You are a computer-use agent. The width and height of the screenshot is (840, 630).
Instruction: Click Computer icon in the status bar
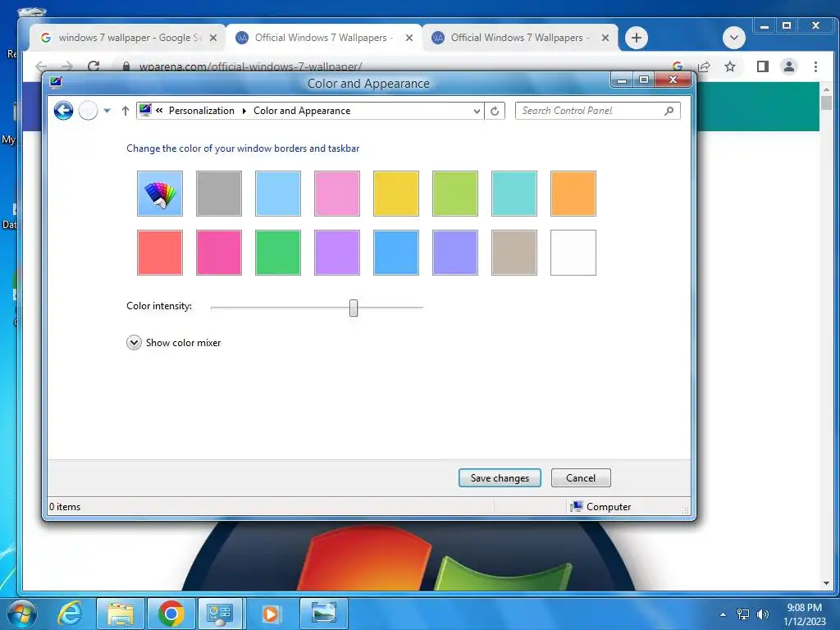coord(577,506)
